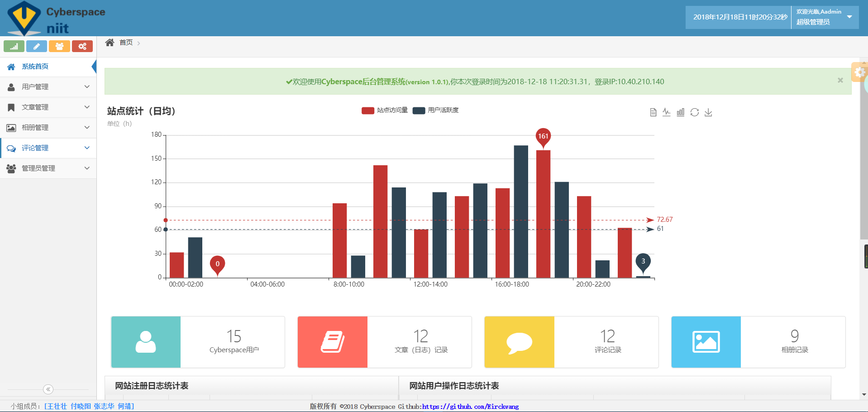This screenshot has height=412, width=868.
Task: Click the yellow comment bubble icon card
Action: tap(520, 342)
